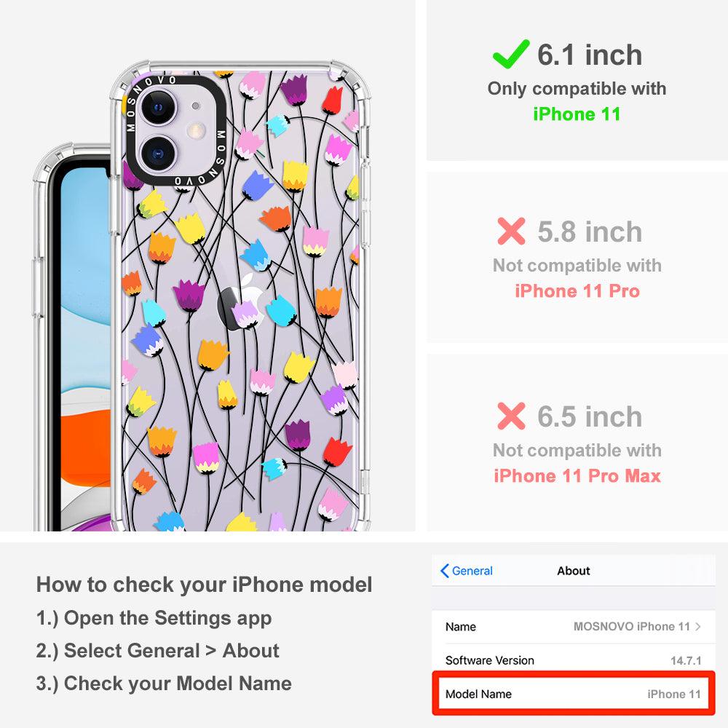Click the MOSNOVO iPhone 11 name value

pyautogui.click(x=632, y=626)
